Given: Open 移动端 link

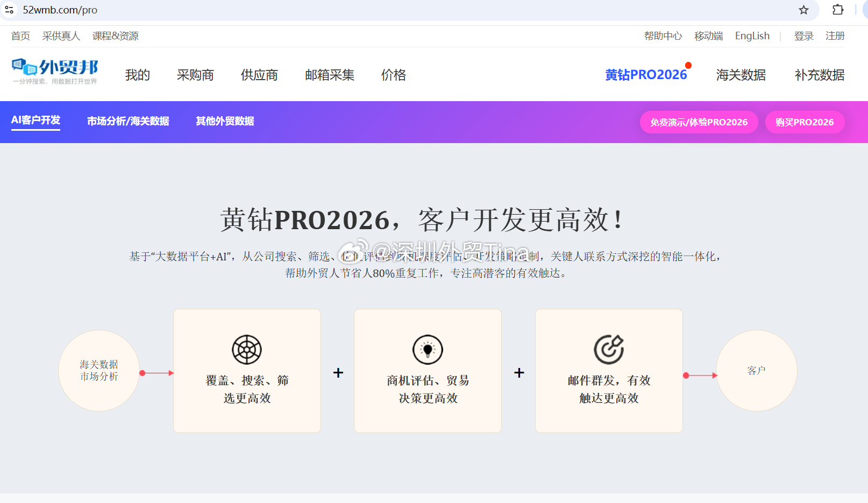Looking at the screenshot, I should click(709, 36).
